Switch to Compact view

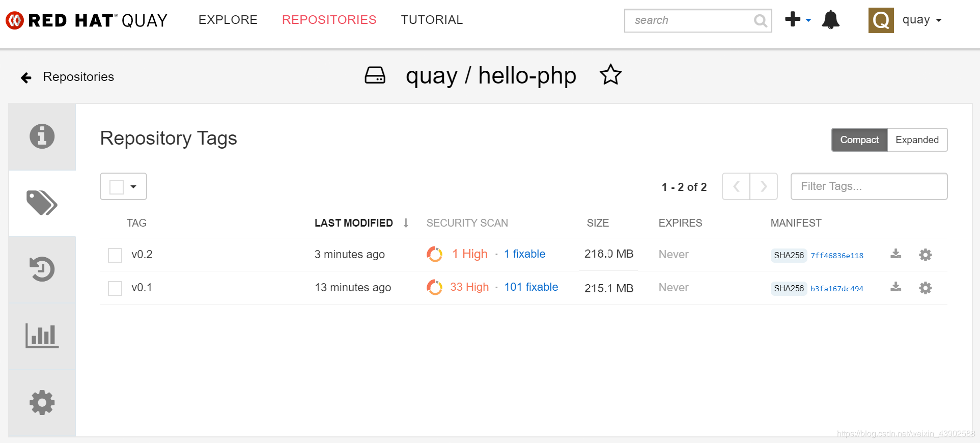coord(859,140)
